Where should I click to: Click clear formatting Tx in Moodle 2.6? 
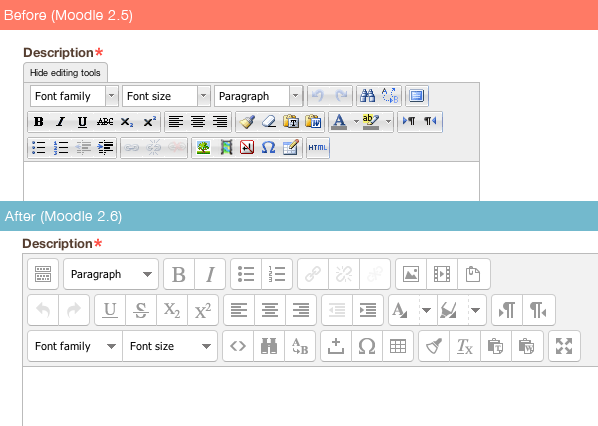(465, 346)
